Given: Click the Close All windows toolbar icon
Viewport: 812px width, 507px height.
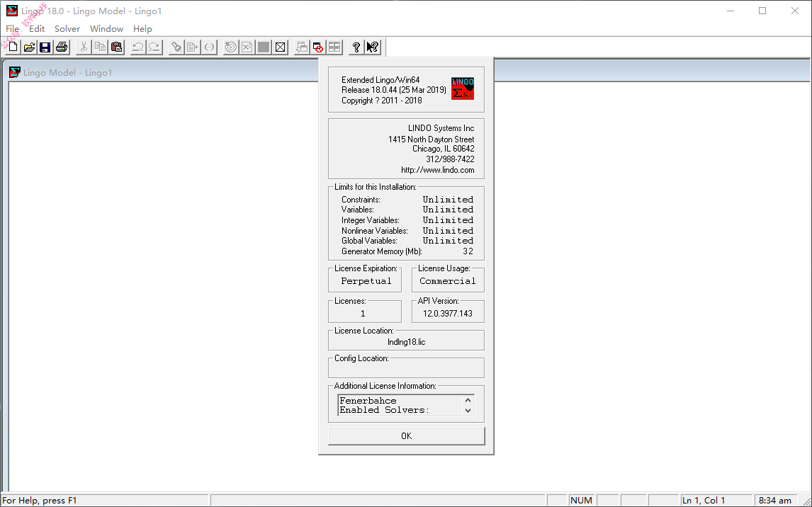Looking at the screenshot, I should point(318,47).
